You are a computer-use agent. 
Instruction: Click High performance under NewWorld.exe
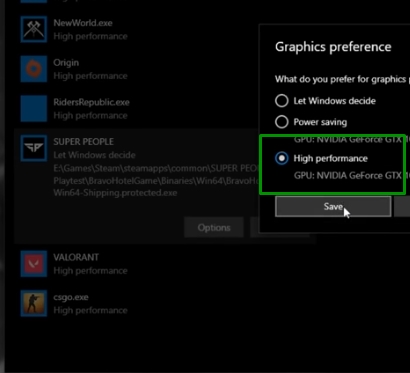point(90,36)
